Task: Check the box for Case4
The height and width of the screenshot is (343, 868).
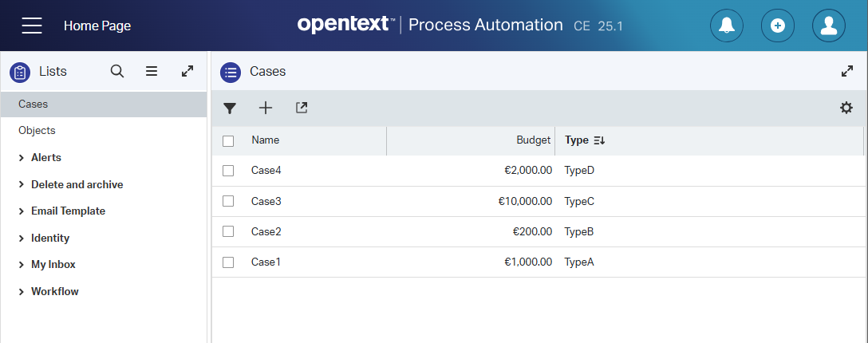Action: point(228,171)
